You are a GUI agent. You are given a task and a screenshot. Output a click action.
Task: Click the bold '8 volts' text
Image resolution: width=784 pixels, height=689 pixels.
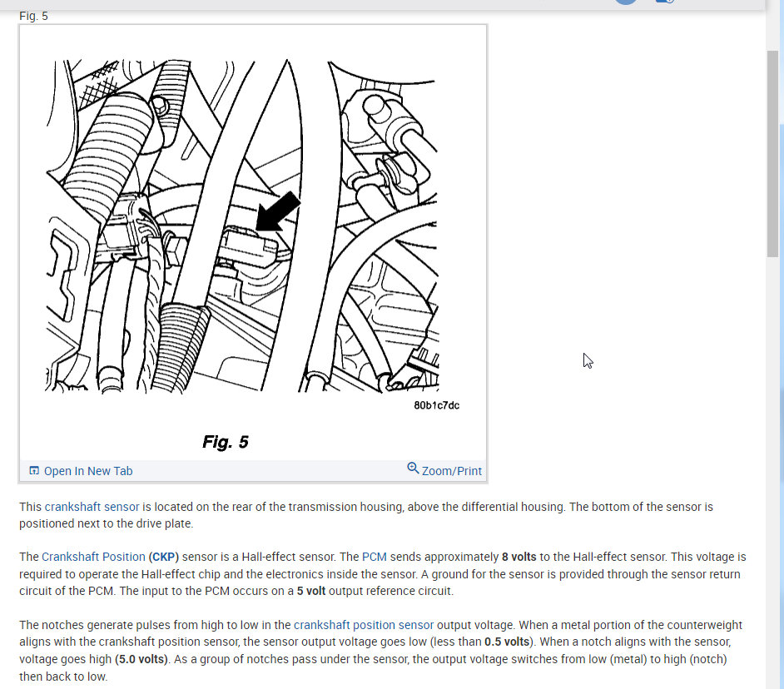click(519, 557)
